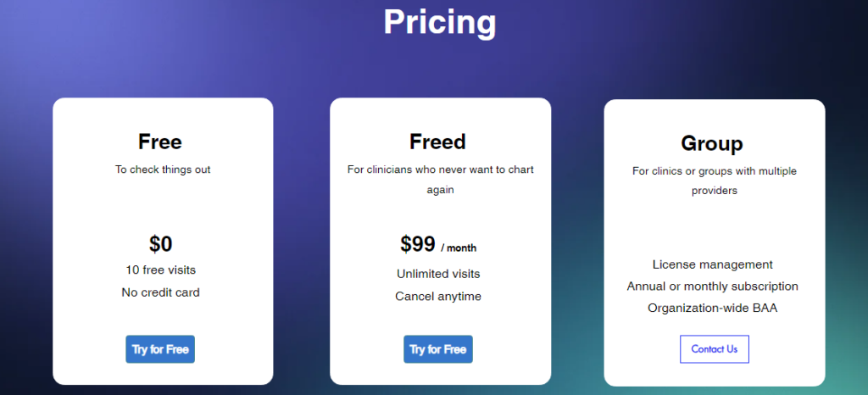Click Try for Free under the $99 Freed plan
This screenshot has height=395, width=868.
tap(437, 349)
